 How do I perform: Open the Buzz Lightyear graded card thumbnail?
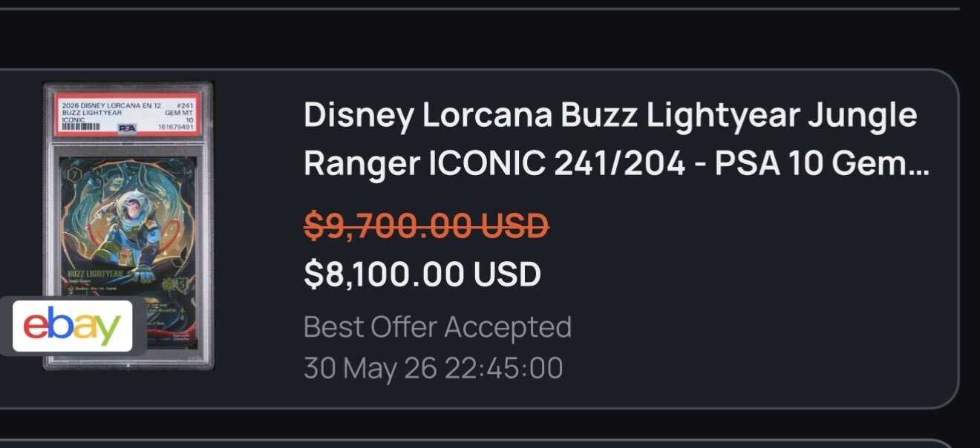tap(128, 225)
